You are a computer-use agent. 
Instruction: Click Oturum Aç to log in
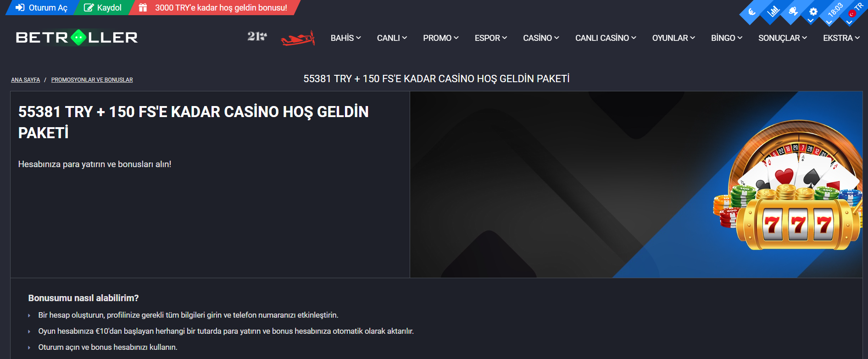pyautogui.click(x=41, y=8)
